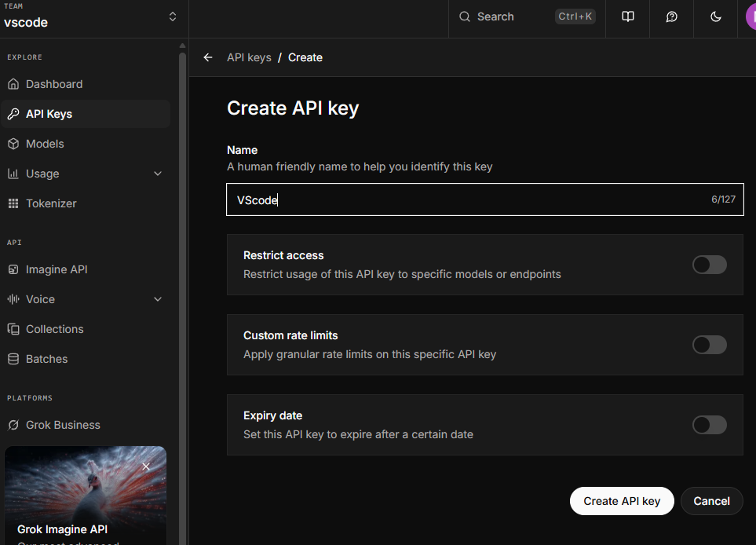Open the Tokenizer page
The image size is (756, 545).
86,203
